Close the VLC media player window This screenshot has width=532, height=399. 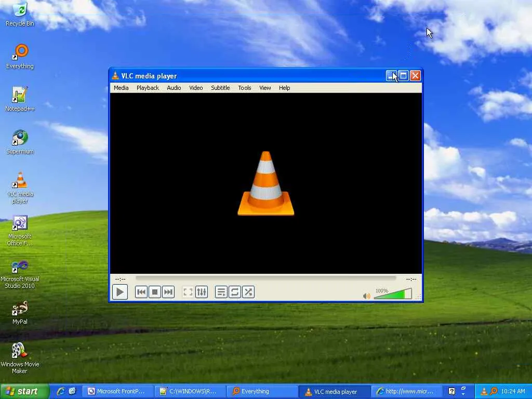[x=415, y=76]
